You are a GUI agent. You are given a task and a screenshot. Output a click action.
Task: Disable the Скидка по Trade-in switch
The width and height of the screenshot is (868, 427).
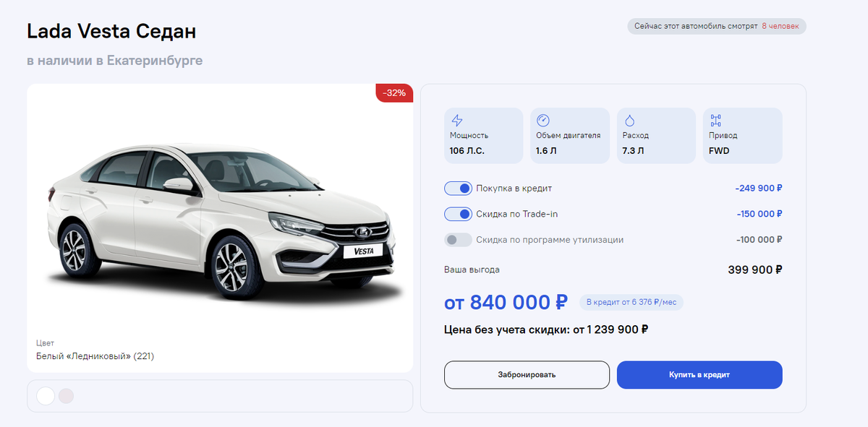pyautogui.click(x=458, y=214)
